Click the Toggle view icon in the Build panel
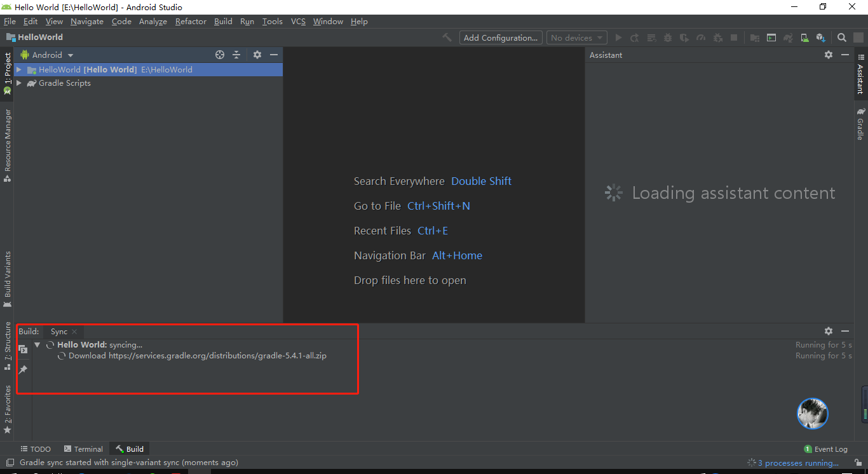 (23, 349)
